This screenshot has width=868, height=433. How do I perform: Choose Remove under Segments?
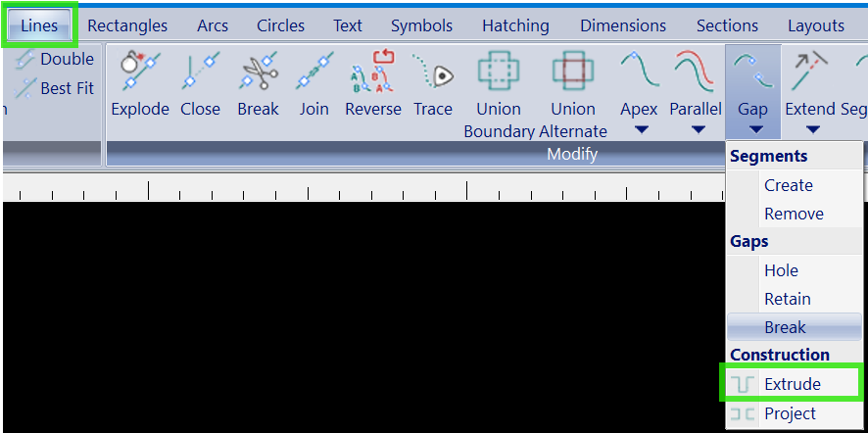(794, 214)
